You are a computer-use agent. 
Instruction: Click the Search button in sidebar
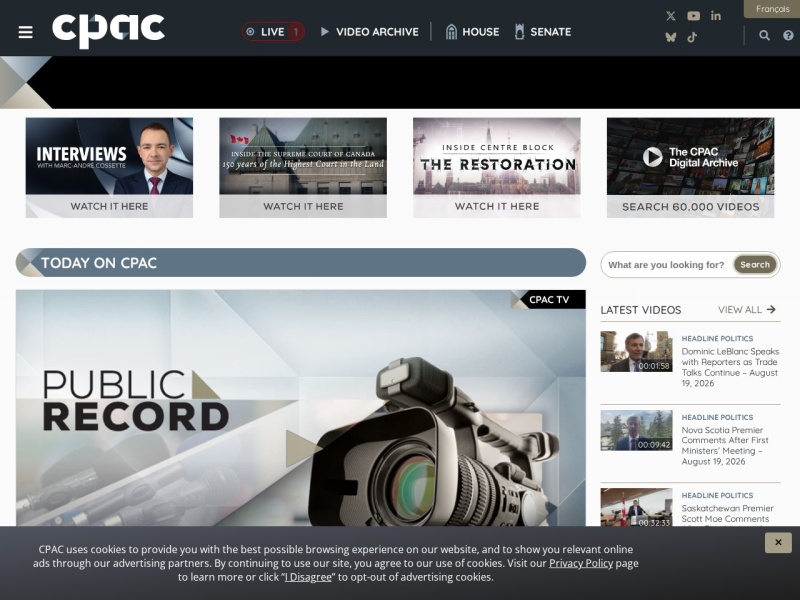click(755, 264)
